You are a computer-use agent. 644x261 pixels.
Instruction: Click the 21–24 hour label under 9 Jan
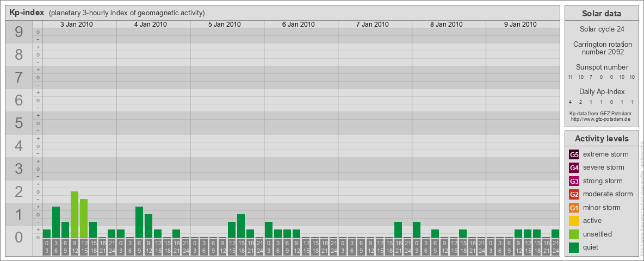point(555,247)
